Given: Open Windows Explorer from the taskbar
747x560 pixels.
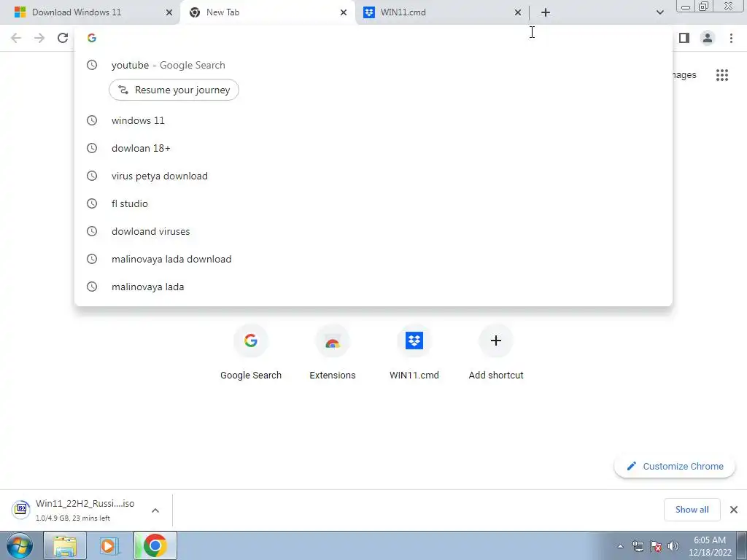Looking at the screenshot, I should click(65, 545).
